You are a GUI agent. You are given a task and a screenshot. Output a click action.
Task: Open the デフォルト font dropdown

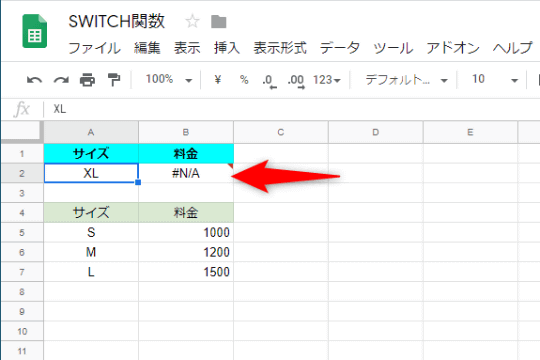click(406, 80)
